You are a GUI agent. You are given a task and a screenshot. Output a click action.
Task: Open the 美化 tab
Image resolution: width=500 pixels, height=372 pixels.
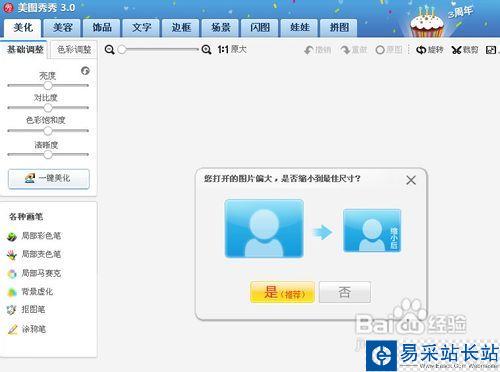23,28
